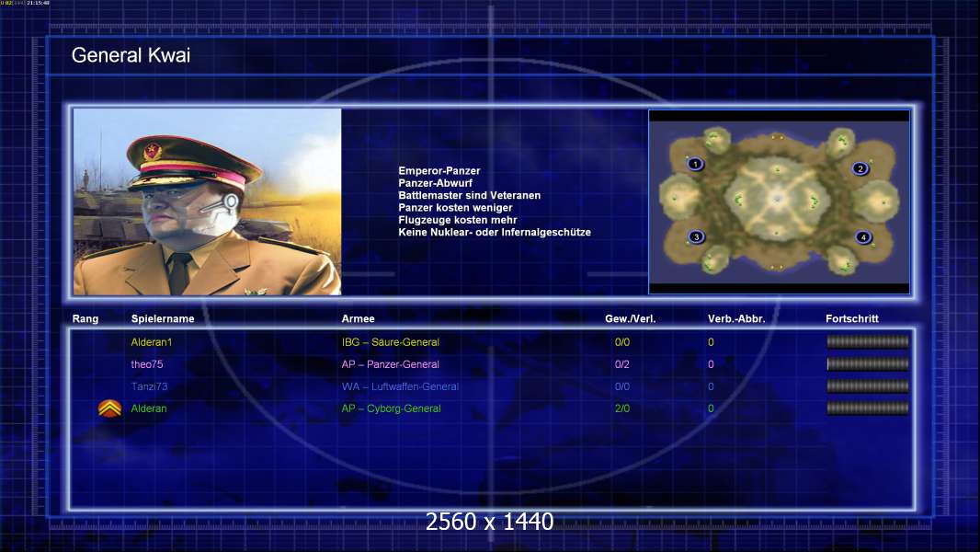Viewport: 980px width, 552px height.
Task: Click Alderan1's disconnect count 0
Action: point(711,342)
